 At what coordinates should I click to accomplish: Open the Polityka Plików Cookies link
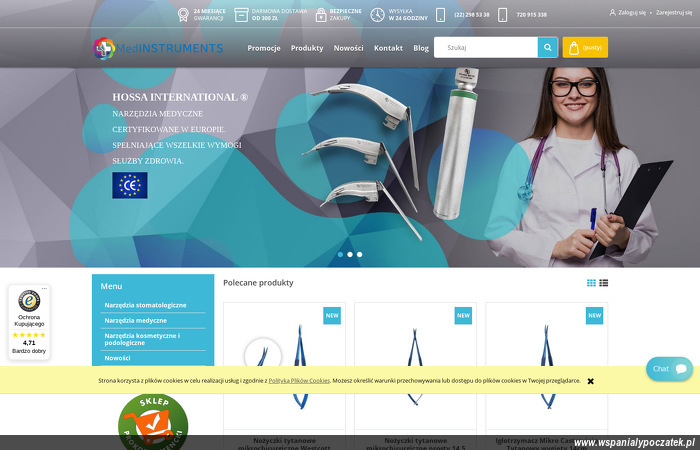pyautogui.click(x=299, y=381)
